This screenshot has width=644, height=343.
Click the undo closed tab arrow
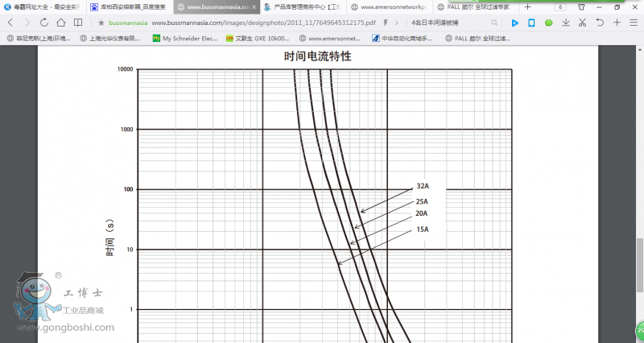pos(600,23)
